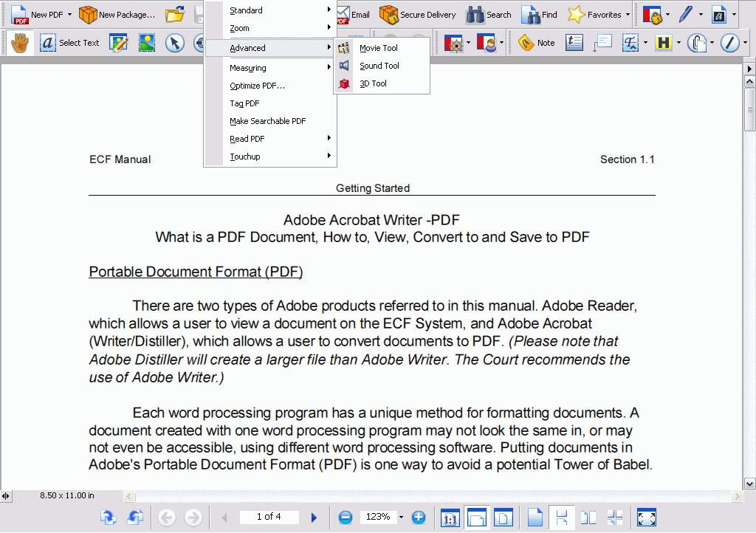Toggle fit width view
Viewport: 756px width, 533px height.
click(476, 518)
